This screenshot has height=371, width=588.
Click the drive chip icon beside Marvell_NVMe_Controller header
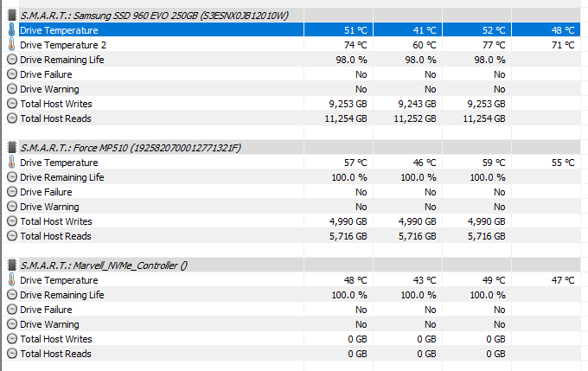coord(12,265)
